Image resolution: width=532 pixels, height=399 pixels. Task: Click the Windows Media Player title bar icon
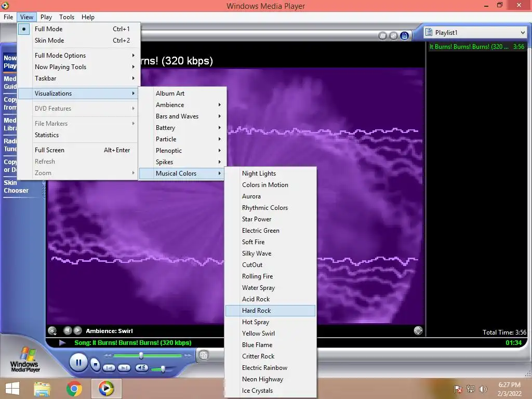tap(5, 5)
